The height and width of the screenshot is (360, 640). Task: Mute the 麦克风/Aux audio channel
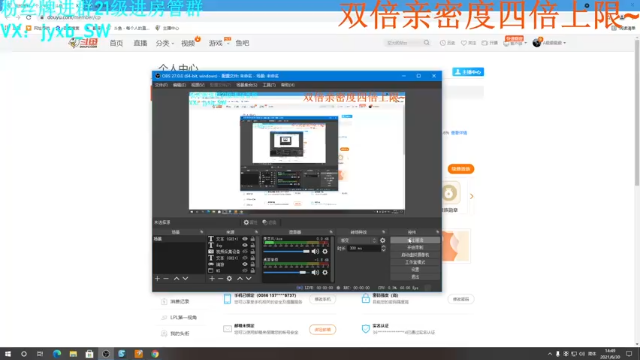click(x=315, y=251)
